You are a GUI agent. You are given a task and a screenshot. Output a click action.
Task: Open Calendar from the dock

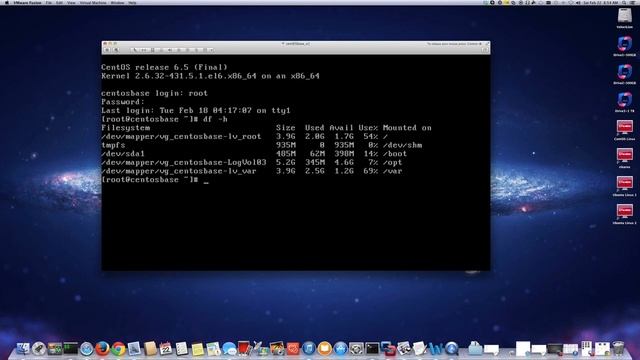coord(166,349)
